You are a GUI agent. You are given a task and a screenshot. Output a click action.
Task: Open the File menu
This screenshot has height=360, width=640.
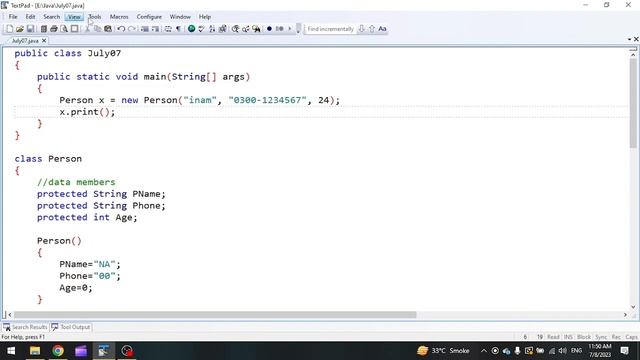13,17
